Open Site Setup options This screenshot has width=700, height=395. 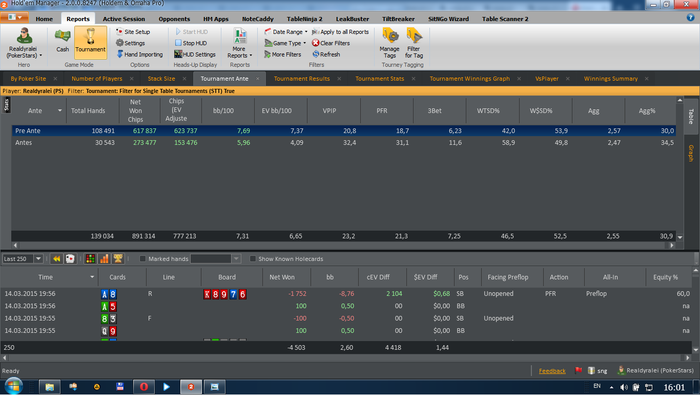pyautogui.click(x=133, y=32)
